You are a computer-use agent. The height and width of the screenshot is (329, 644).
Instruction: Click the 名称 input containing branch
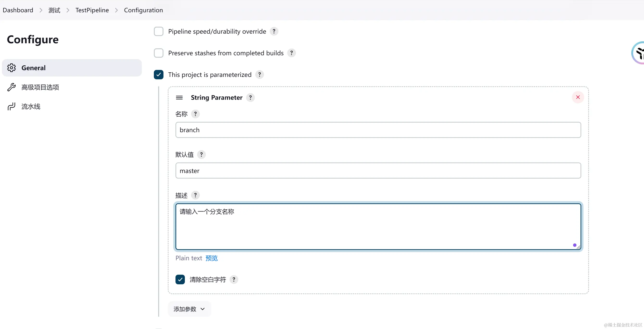click(x=378, y=130)
